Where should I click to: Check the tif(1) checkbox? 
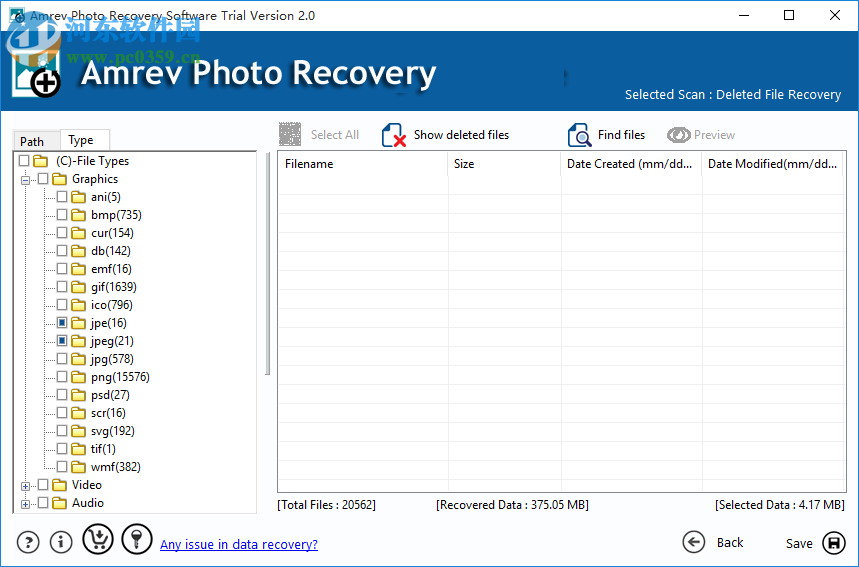(x=62, y=449)
